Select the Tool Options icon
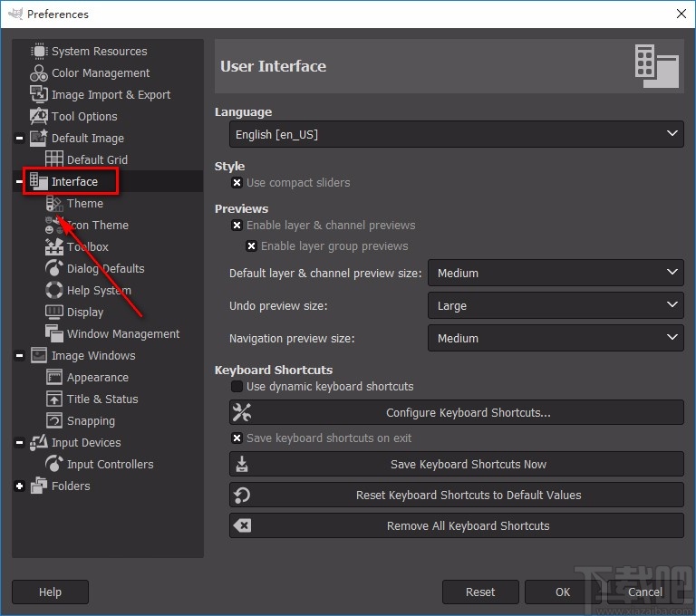 [x=38, y=117]
